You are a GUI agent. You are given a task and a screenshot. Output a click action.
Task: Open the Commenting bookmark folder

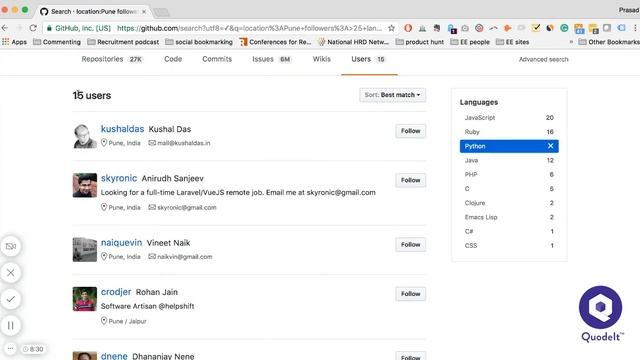[x=57, y=42]
